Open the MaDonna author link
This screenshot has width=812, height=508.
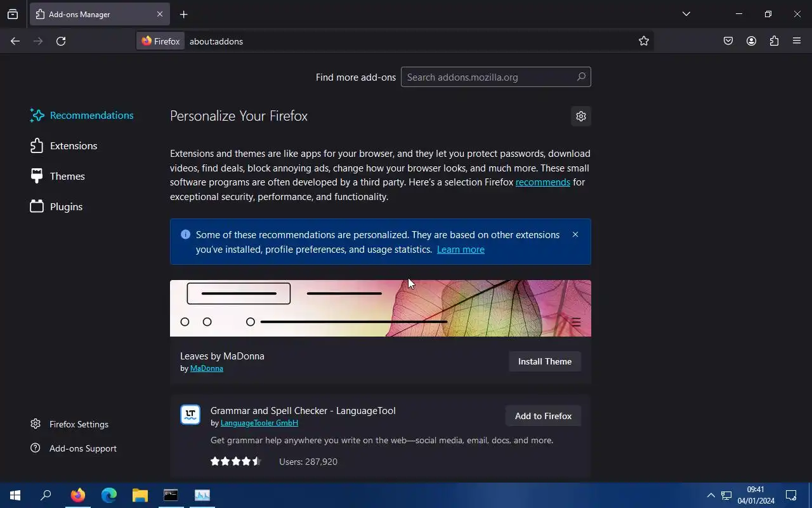[x=207, y=368]
